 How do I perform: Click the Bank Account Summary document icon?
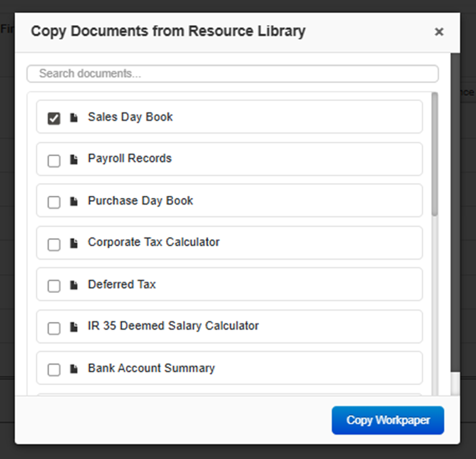tap(74, 370)
